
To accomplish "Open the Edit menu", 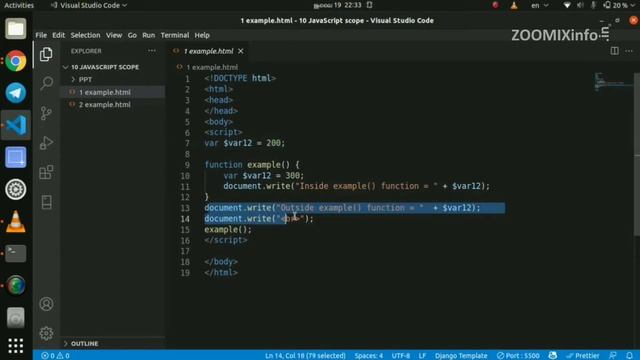I will click(58, 35).
